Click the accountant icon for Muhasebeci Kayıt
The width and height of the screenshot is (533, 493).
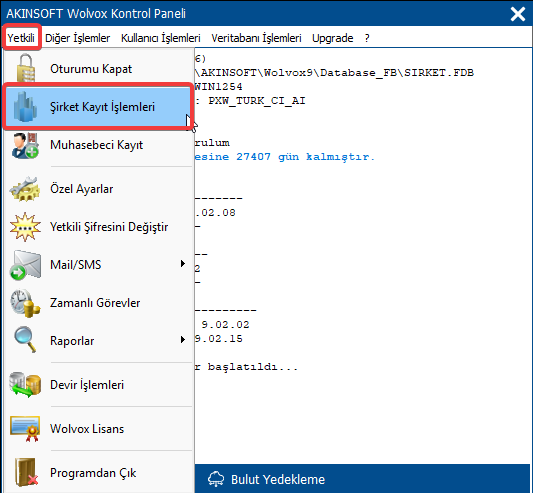click(25, 146)
